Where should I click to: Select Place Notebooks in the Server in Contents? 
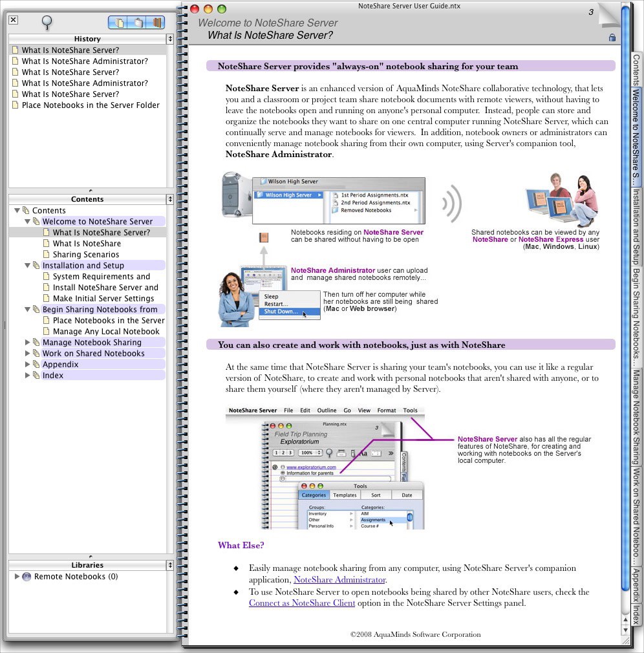[109, 320]
